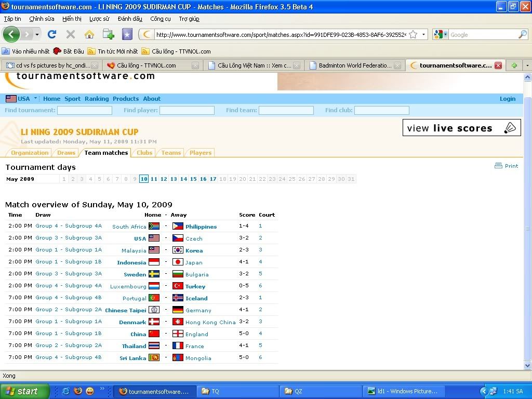Click the Korea flag icon
532x399 pixels.
[x=178, y=250]
